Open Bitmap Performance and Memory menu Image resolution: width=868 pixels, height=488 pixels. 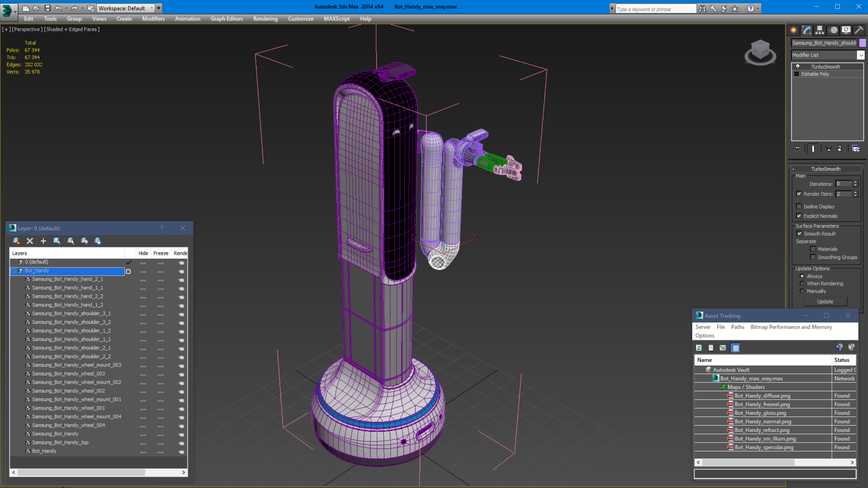[x=791, y=327]
